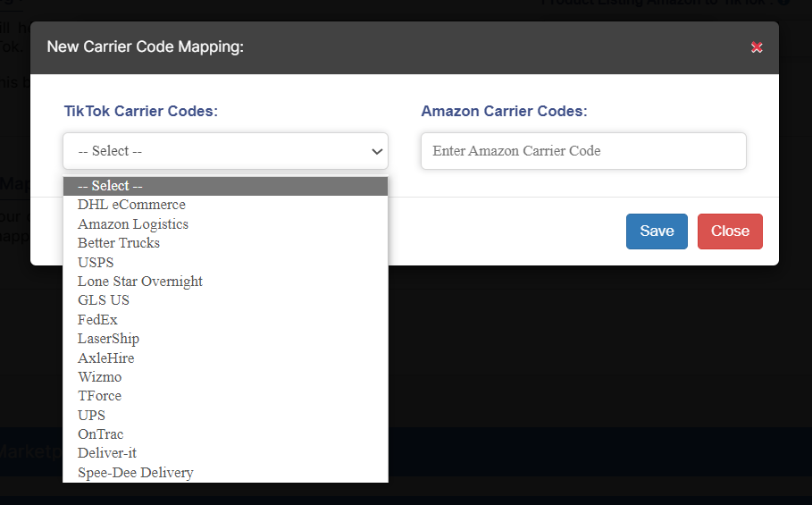Click the blue Save button
812x505 pixels.
pyautogui.click(x=657, y=231)
